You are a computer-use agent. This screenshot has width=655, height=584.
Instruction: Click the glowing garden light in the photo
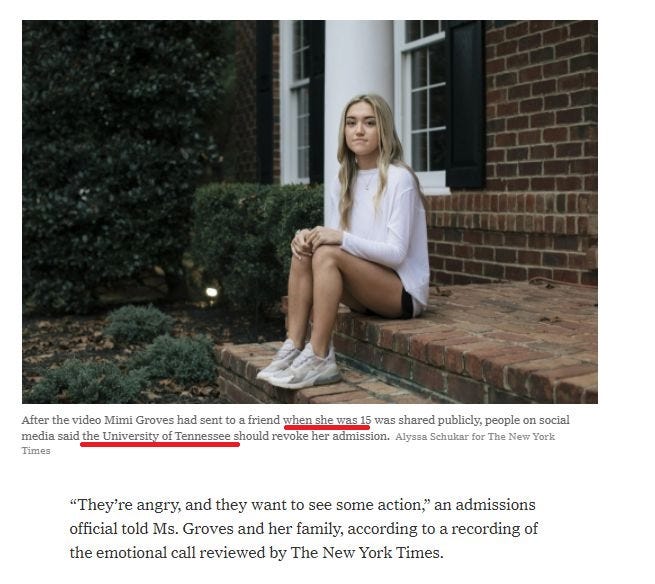point(212,291)
